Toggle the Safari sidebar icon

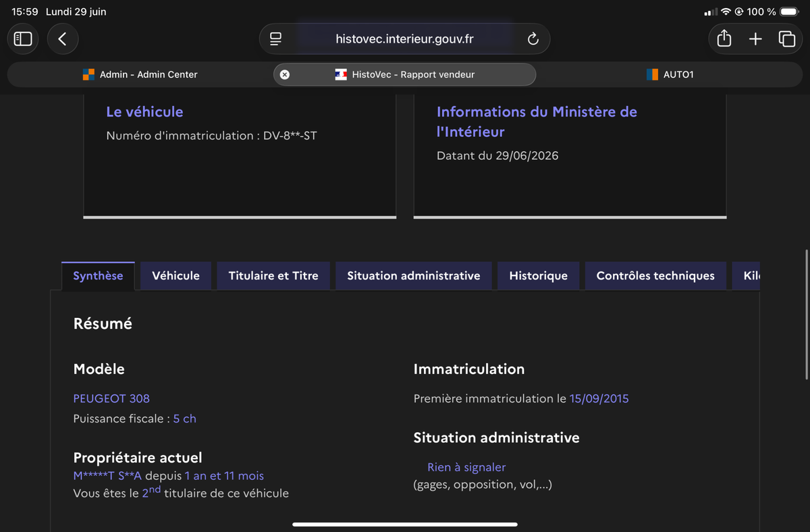click(23, 39)
